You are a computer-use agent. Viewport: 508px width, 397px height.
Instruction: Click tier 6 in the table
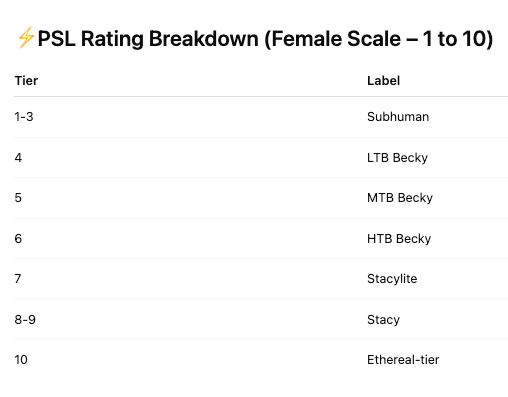point(18,239)
